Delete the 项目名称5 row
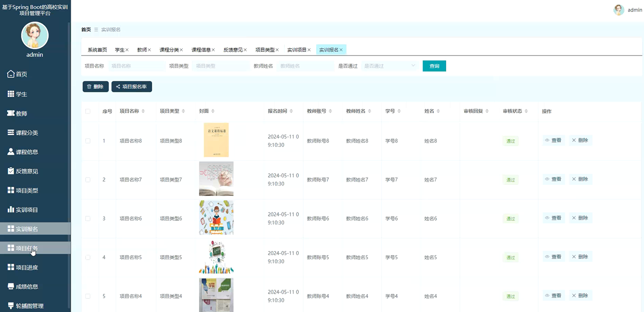This screenshot has width=644, height=312. click(581, 257)
